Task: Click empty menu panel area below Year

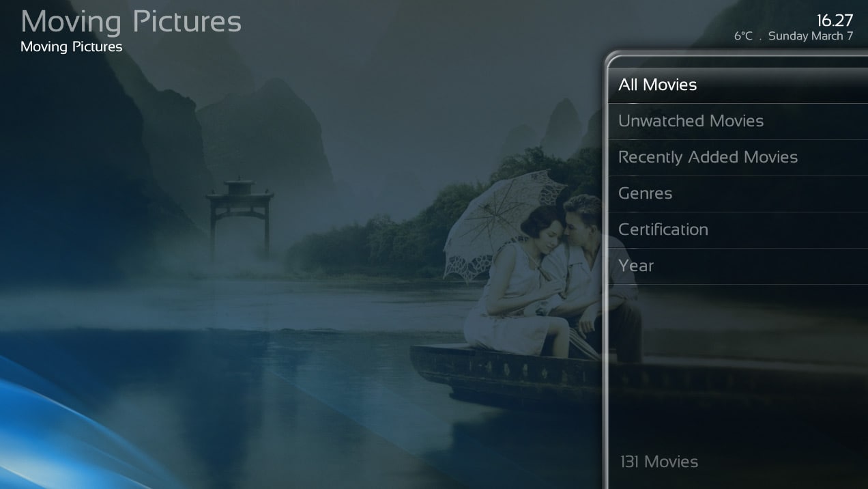Action: (x=738, y=362)
